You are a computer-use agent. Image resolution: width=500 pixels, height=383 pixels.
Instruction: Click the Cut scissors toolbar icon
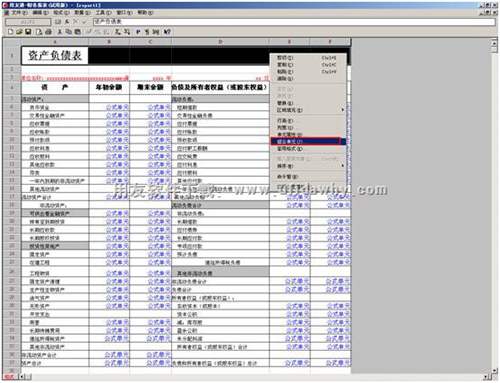(60, 32)
